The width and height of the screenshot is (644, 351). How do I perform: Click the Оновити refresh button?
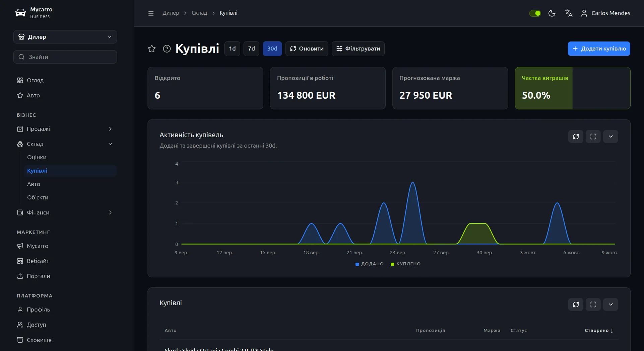(307, 49)
